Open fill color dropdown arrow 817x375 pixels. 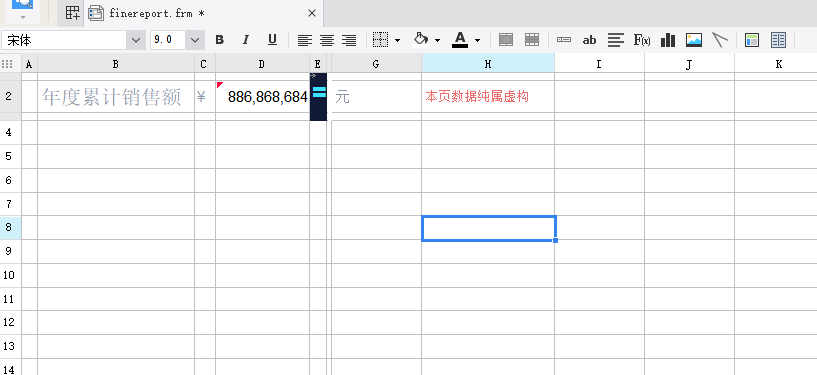pyautogui.click(x=437, y=40)
